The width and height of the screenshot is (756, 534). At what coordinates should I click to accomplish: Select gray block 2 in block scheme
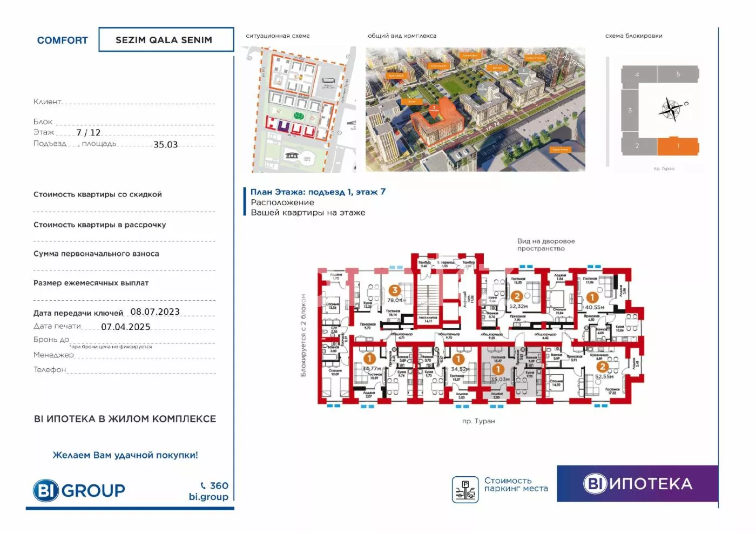pyautogui.click(x=639, y=146)
